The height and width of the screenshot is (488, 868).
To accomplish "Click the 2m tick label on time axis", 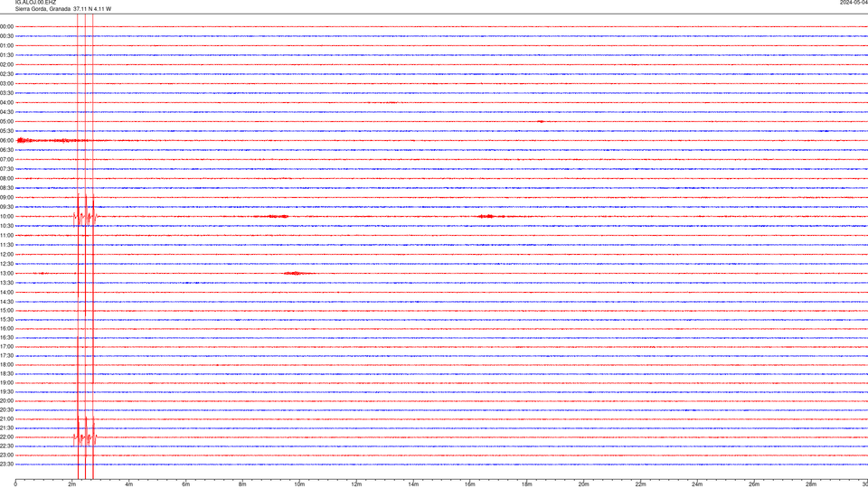I will click(72, 484).
